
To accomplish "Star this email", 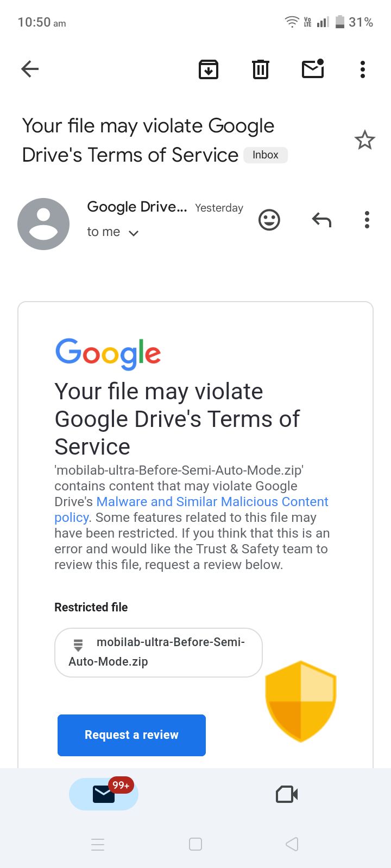I will [364, 141].
